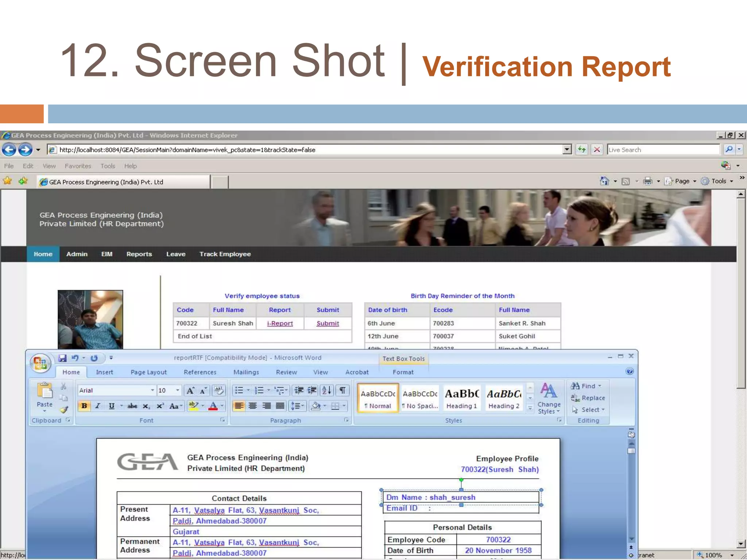Screen dimensions: 747x560
Task: Click the Redo icon in Word
Action: pos(94,358)
